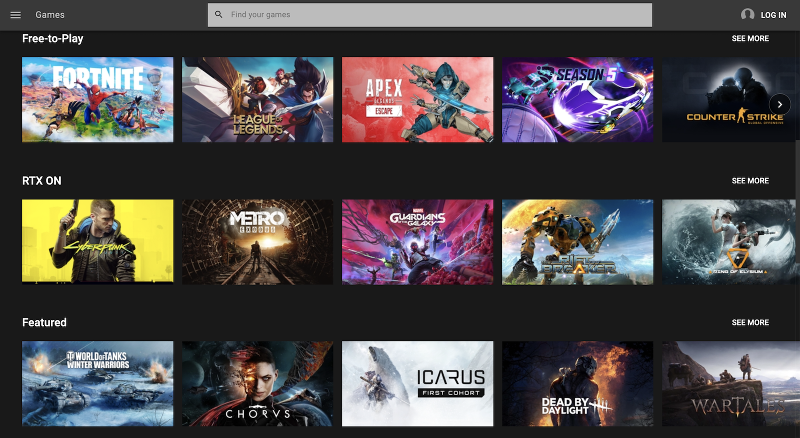Click the LOG IN button
The height and width of the screenshot is (438, 800).
click(773, 15)
